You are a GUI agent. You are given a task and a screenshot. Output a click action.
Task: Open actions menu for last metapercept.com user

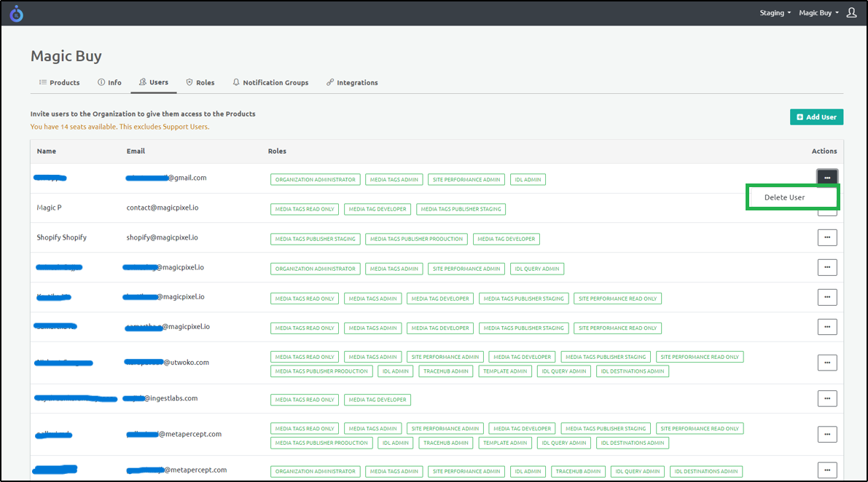pos(827,470)
